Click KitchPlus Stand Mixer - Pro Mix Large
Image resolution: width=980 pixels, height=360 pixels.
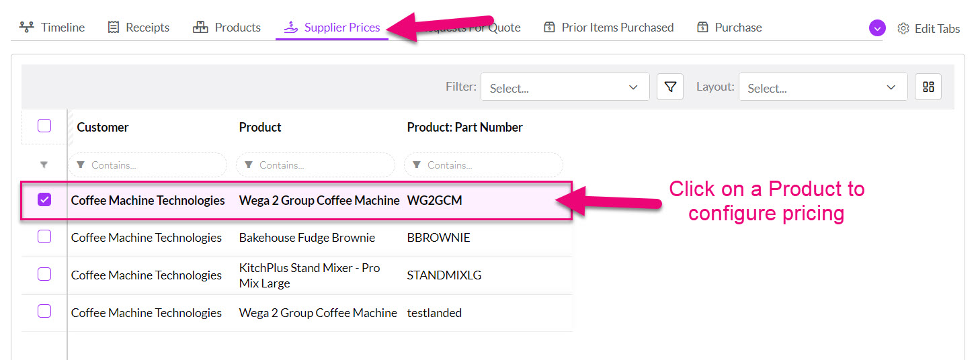point(310,275)
